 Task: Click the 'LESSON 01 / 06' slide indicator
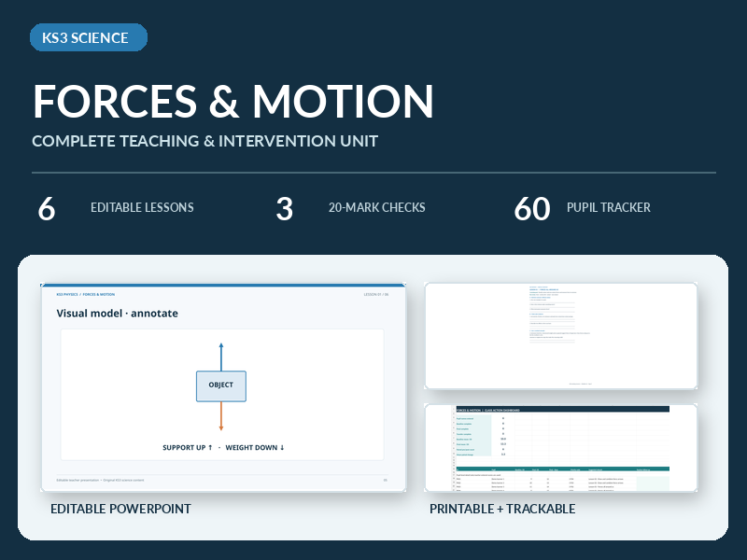pos(376,294)
